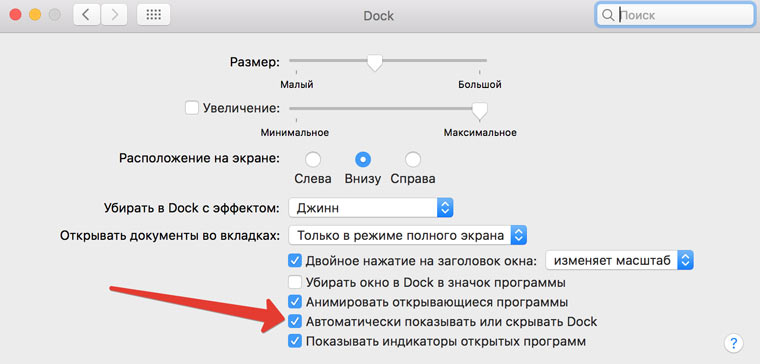The width and height of the screenshot is (760, 364).
Task: Click the back navigation arrow
Action: point(86,15)
